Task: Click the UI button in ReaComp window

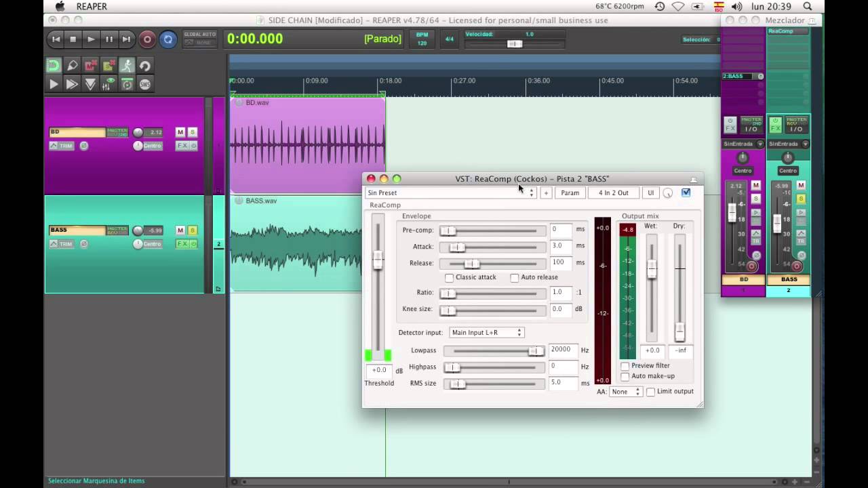Action: coord(650,193)
